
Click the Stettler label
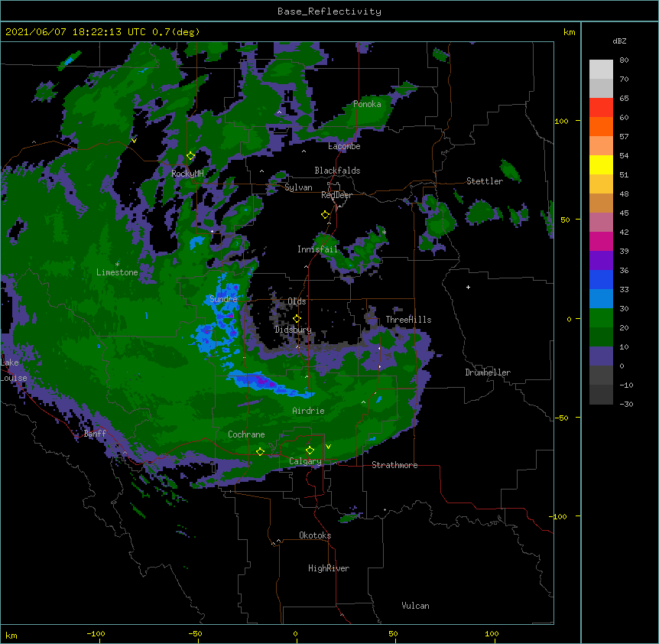[485, 181]
